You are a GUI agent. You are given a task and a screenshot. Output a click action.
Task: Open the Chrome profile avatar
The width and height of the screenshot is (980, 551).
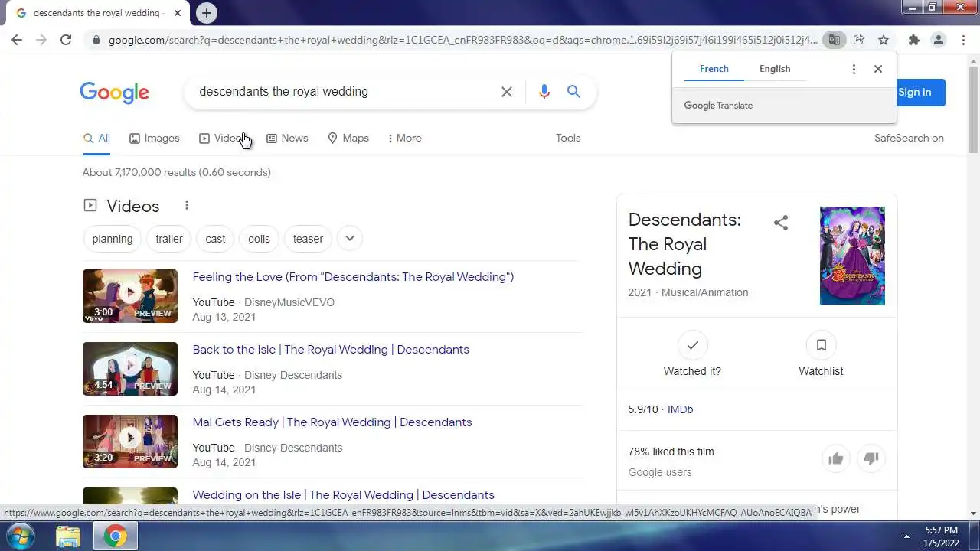click(x=938, y=40)
